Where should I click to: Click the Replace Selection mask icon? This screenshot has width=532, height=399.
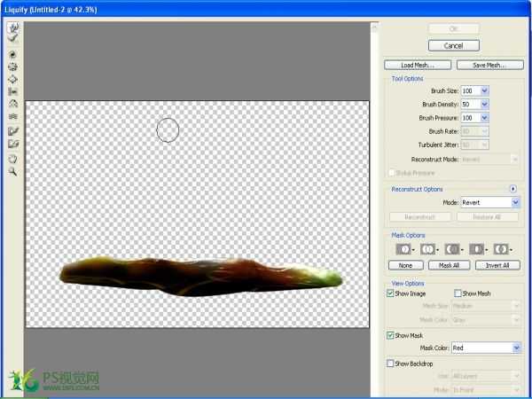403,249
